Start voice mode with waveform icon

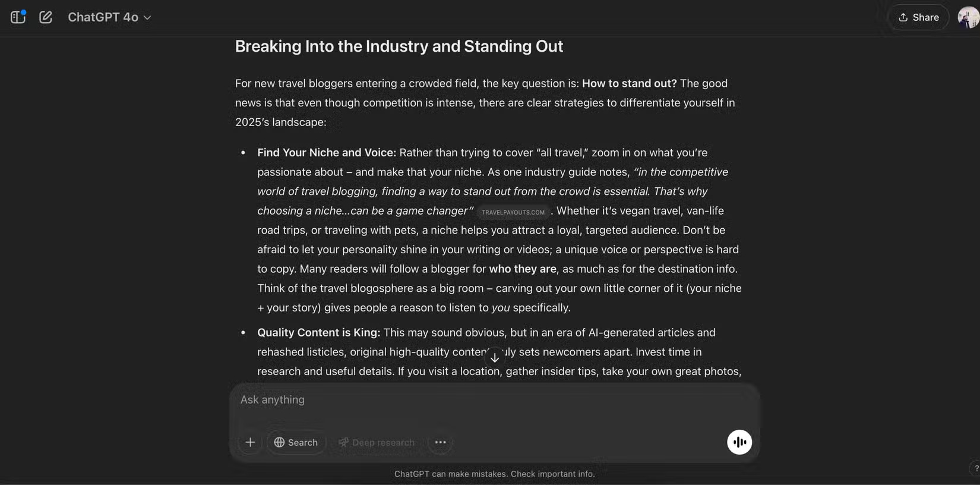[x=739, y=442]
